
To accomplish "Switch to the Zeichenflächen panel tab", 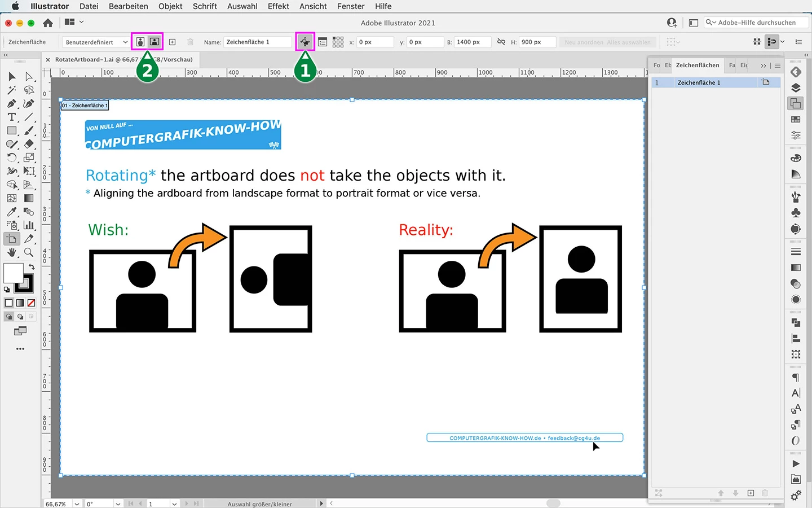I will pyautogui.click(x=698, y=65).
